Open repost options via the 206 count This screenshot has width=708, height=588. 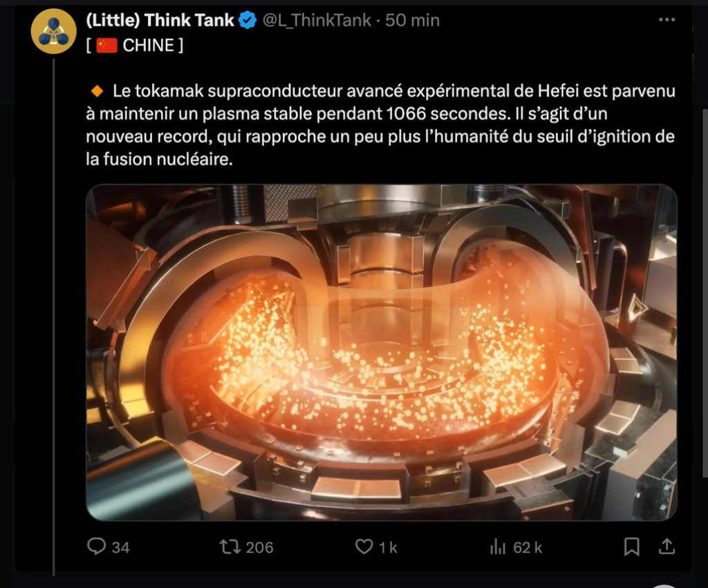click(x=259, y=548)
